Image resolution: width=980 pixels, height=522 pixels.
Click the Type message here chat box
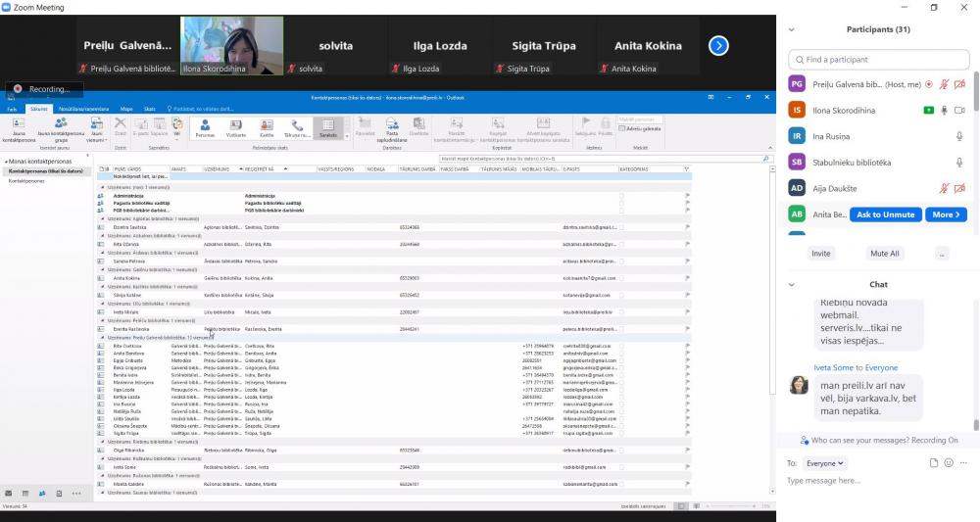pos(878,481)
